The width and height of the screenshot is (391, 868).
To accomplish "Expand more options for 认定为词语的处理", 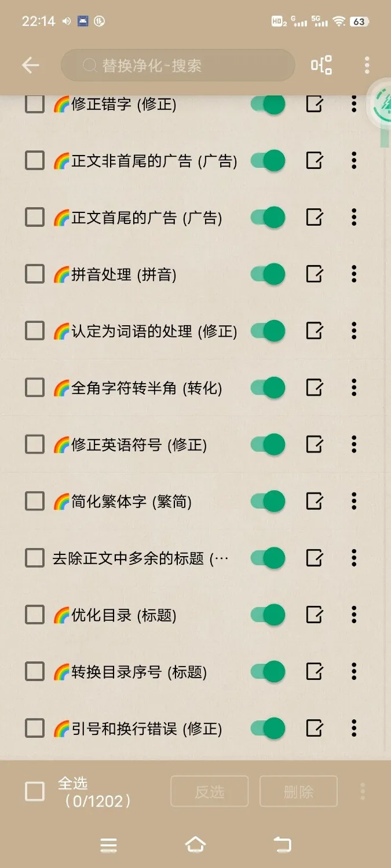I will pyautogui.click(x=354, y=331).
